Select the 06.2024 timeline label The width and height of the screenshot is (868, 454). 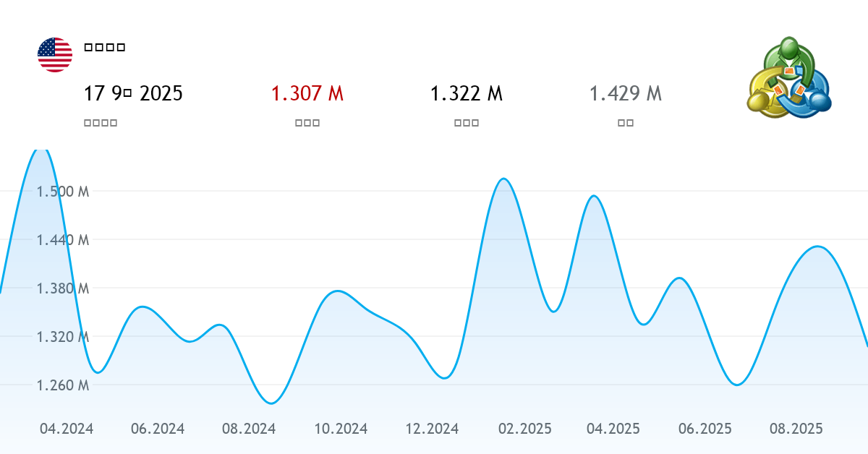click(x=158, y=429)
